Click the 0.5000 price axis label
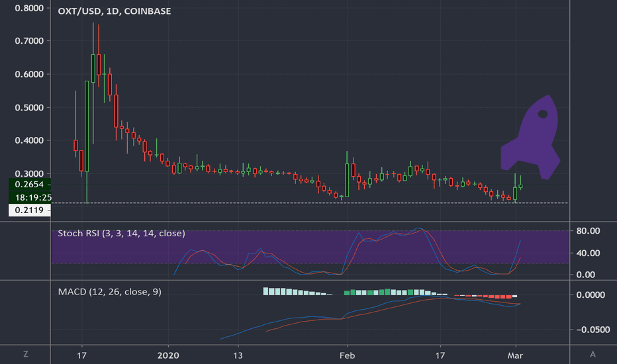Viewport: 617px width, 364px height. click(x=29, y=107)
